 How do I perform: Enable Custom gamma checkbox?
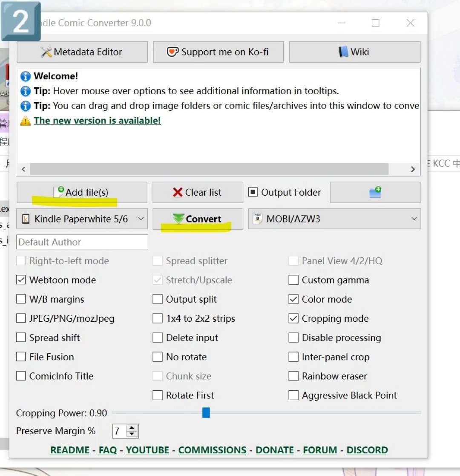pyautogui.click(x=293, y=280)
